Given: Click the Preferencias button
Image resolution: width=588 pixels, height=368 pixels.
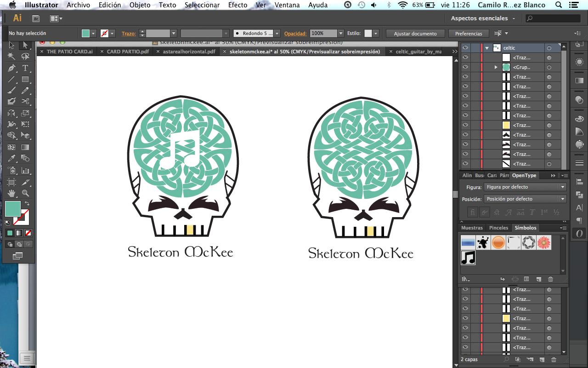Looking at the screenshot, I should click(469, 34).
